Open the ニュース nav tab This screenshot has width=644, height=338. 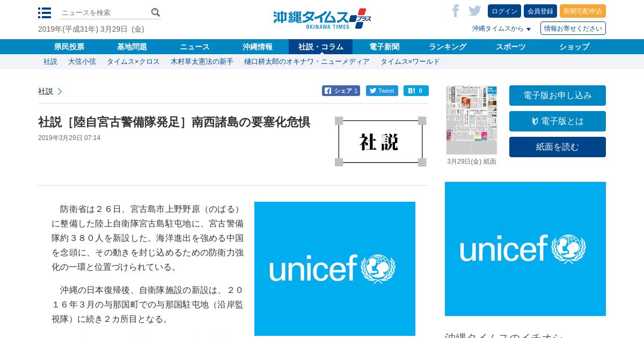195,47
